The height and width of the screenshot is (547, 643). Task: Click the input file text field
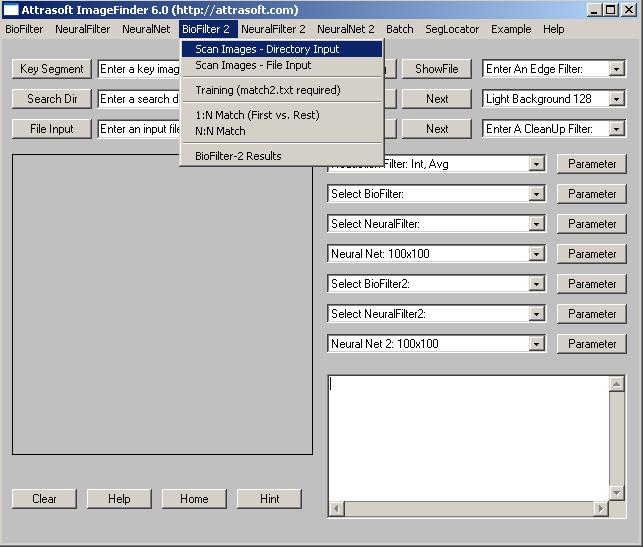(x=140, y=129)
